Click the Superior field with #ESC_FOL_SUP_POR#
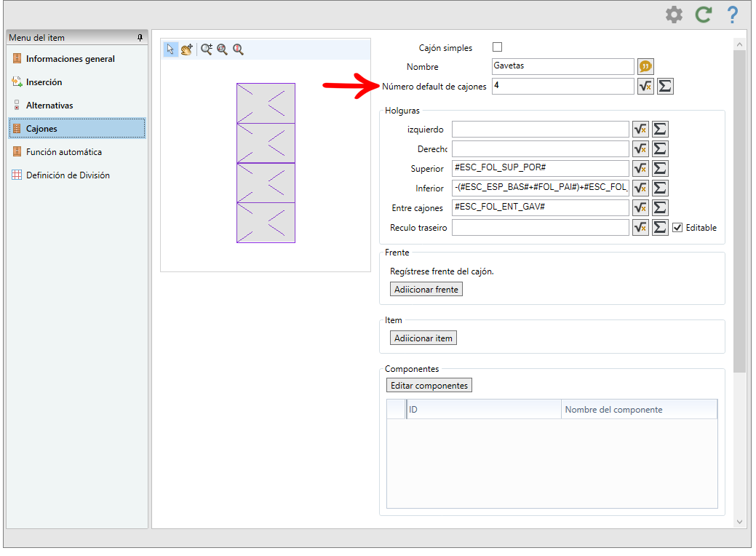Viewport: 756px width, 556px height. 541,168
